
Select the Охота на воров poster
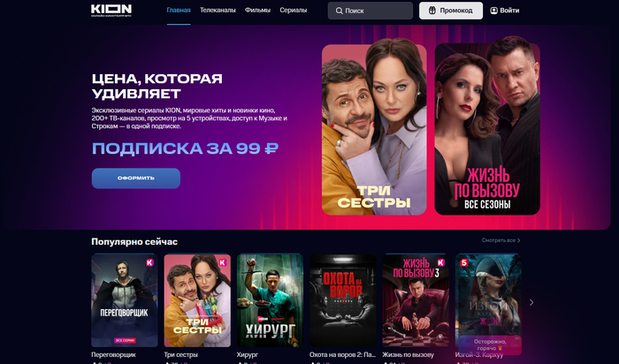click(343, 300)
